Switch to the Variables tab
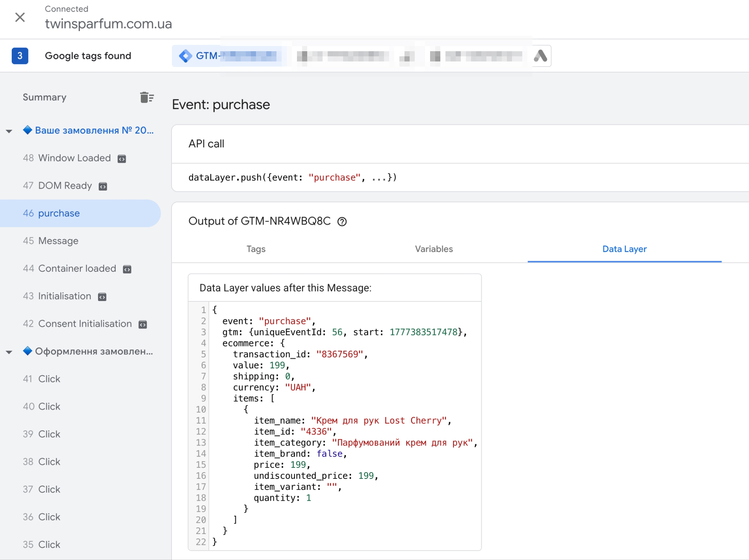Image resolution: width=749 pixels, height=560 pixels. point(434,249)
